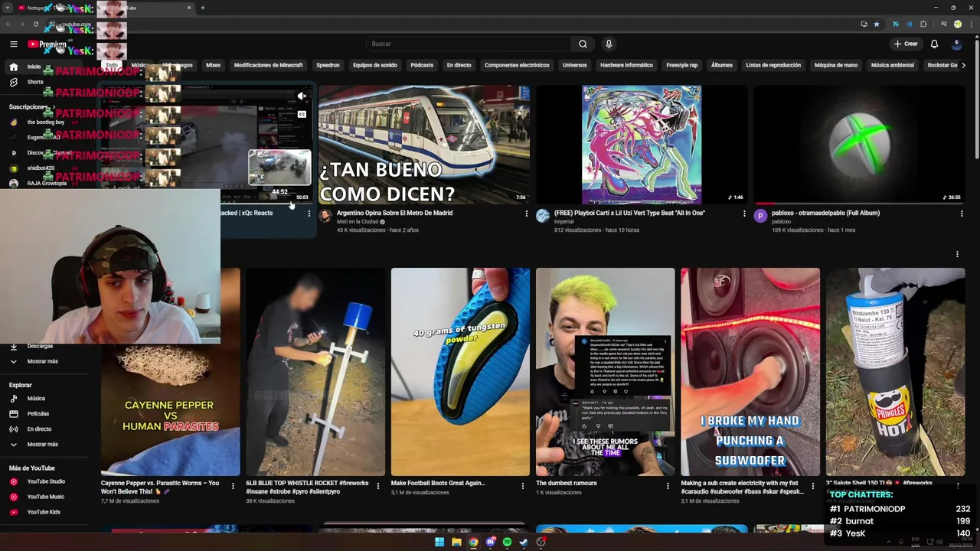
Task: Click the Crear button
Action: (x=905, y=44)
